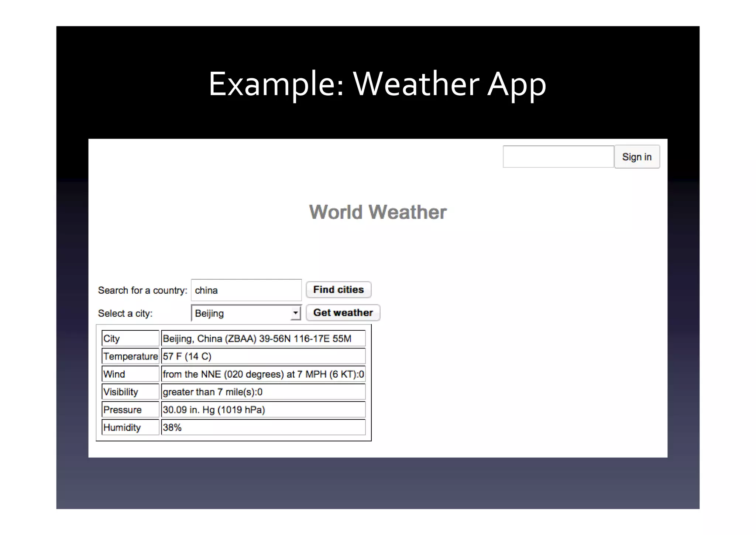Select the Visibility label cell
This screenshot has height=535, width=756.
(x=130, y=392)
